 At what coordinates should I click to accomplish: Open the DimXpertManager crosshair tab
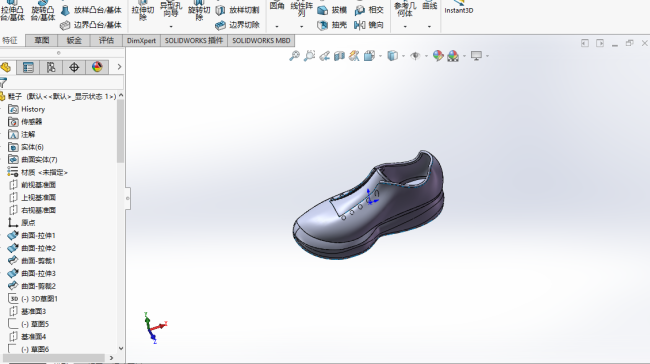[74, 67]
